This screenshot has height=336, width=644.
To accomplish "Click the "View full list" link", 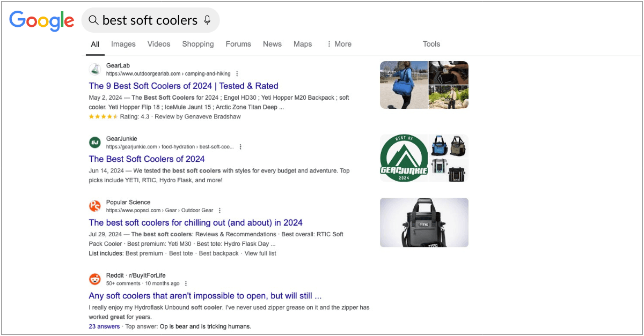I will coord(260,253).
